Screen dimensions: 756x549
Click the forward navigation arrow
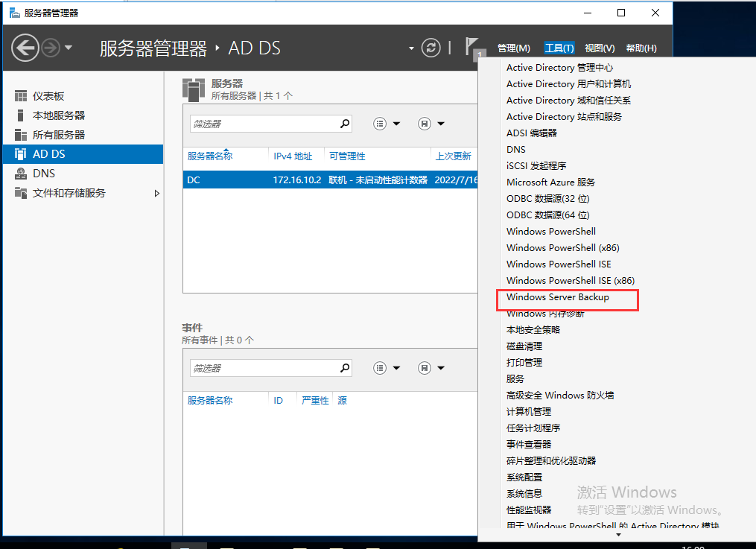[51, 48]
